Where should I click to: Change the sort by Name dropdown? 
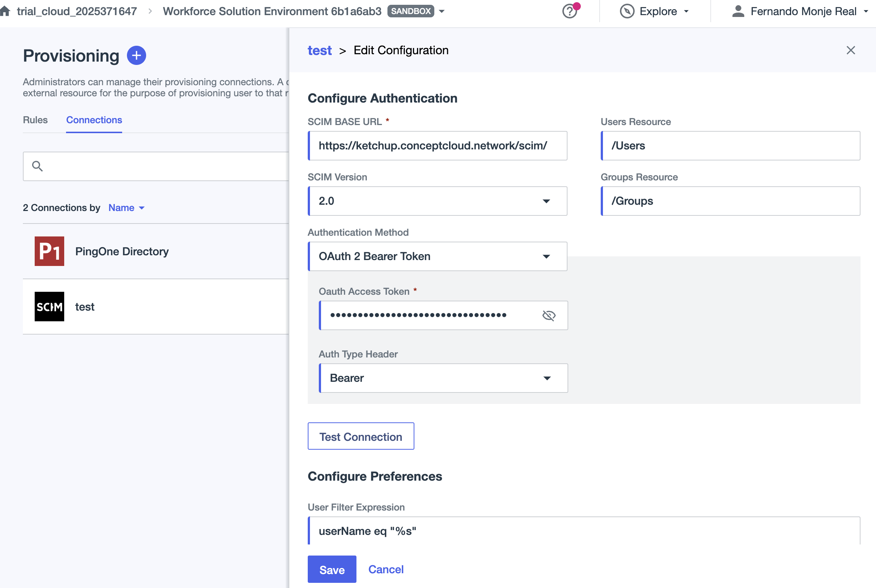tap(126, 208)
